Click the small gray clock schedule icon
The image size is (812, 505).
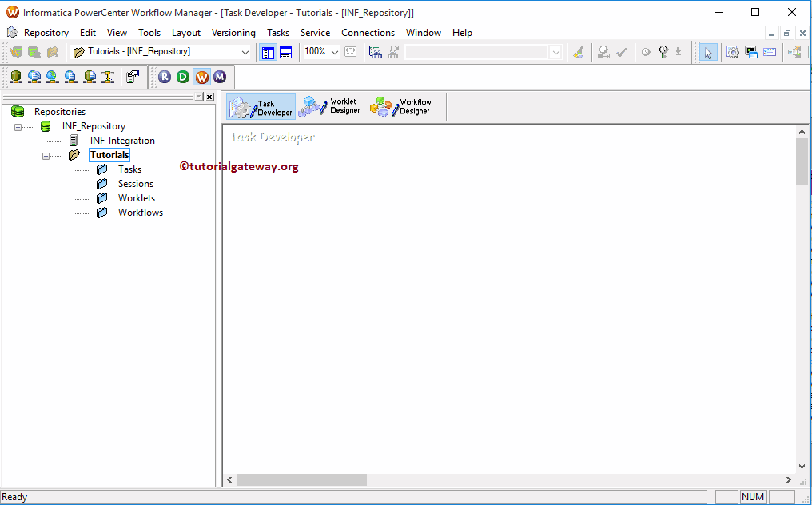(x=646, y=52)
